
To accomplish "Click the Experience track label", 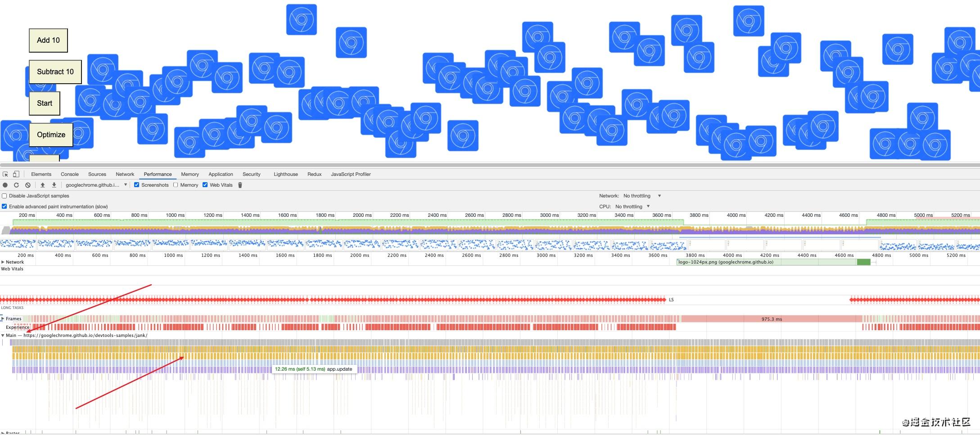I will 18,327.
